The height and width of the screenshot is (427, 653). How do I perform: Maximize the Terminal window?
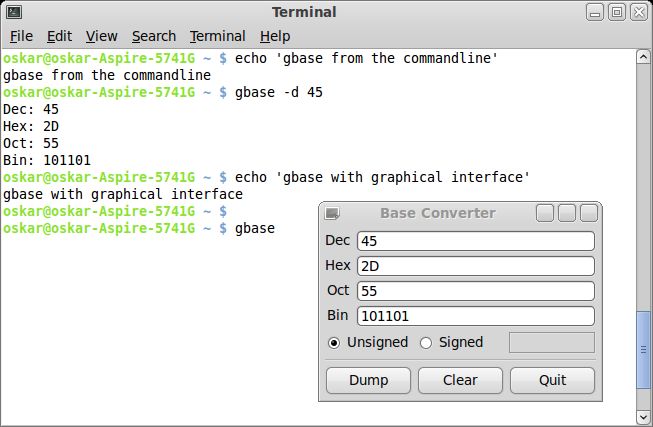[x=617, y=12]
